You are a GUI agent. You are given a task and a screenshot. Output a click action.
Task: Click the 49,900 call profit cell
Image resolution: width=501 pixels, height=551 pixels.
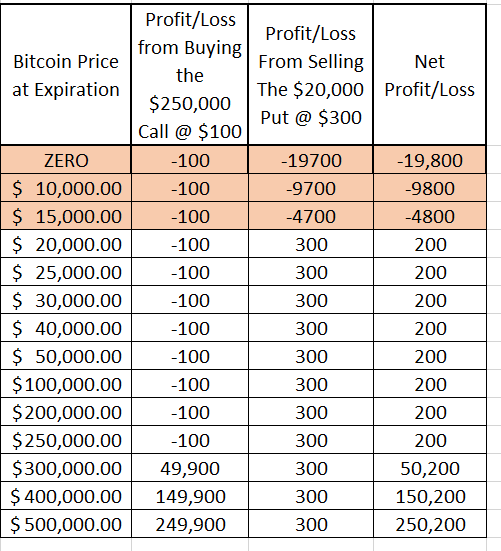(190, 468)
